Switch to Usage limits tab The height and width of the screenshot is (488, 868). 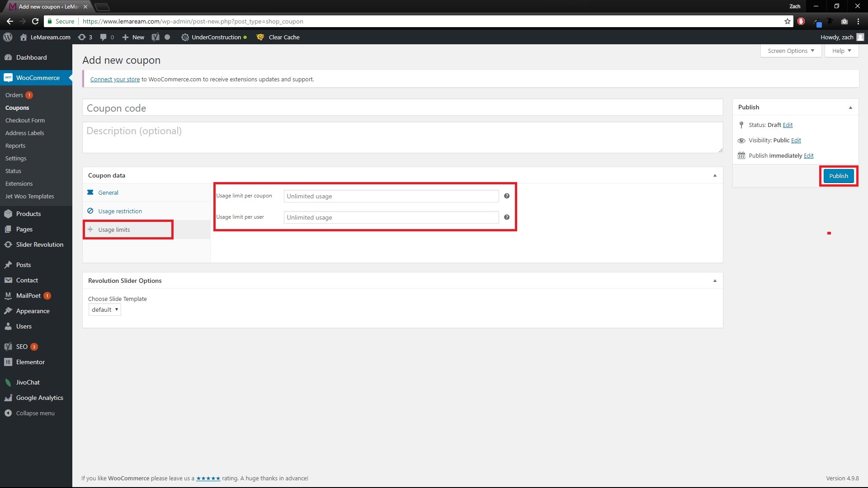[146, 230]
